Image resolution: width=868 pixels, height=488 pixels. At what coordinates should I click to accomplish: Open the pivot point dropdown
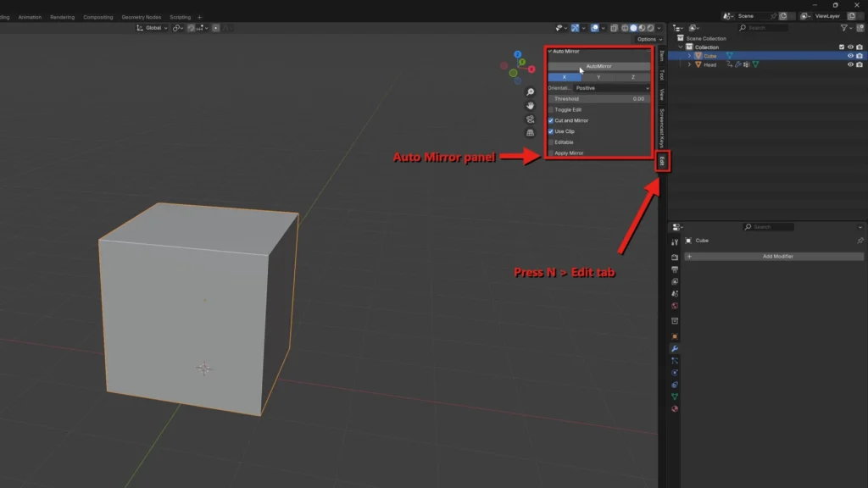[x=178, y=28]
